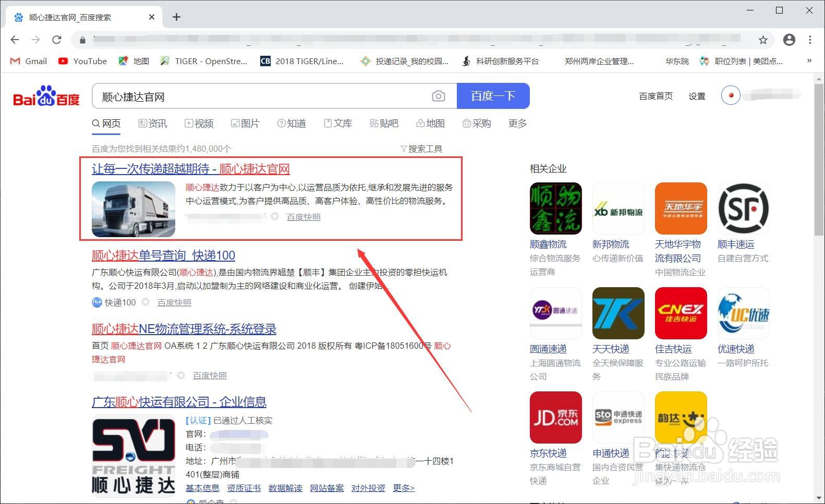Bookmark this page with star icon
This screenshot has height=504, width=825.
click(763, 40)
